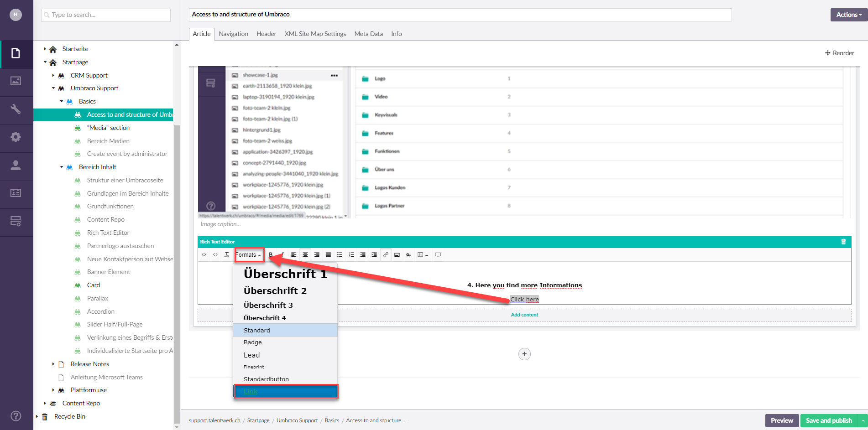Expand the Startseite tree node
868x430 pixels.
pyautogui.click(x=45, y=49)
